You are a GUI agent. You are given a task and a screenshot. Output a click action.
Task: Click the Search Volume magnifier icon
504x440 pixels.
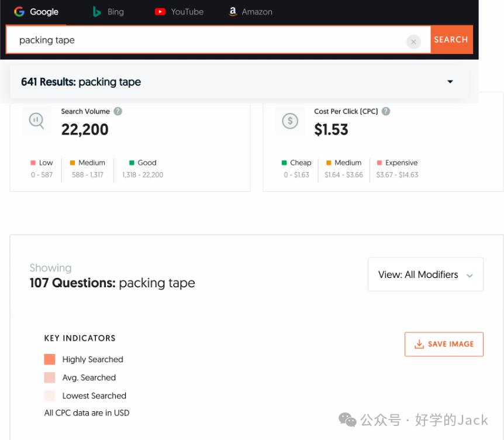pyautogui.click(x=36, y=121)
